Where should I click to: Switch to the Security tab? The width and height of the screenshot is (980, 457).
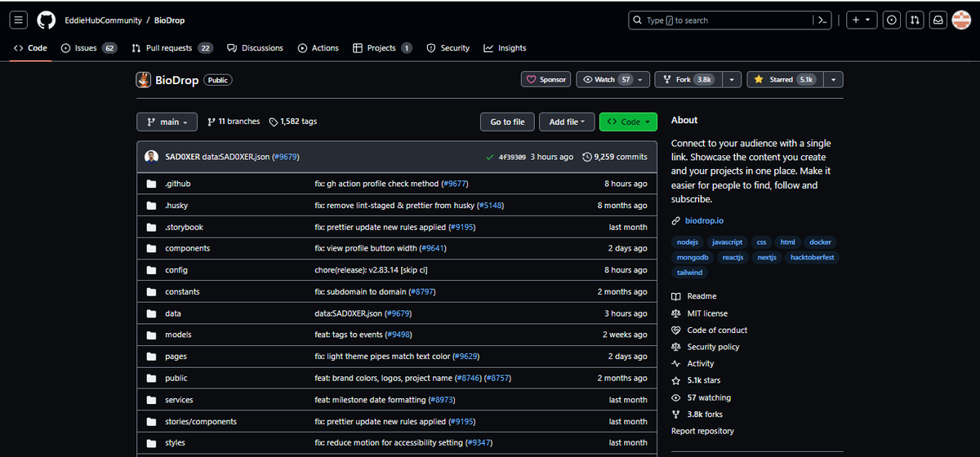(x=448, y=48)
